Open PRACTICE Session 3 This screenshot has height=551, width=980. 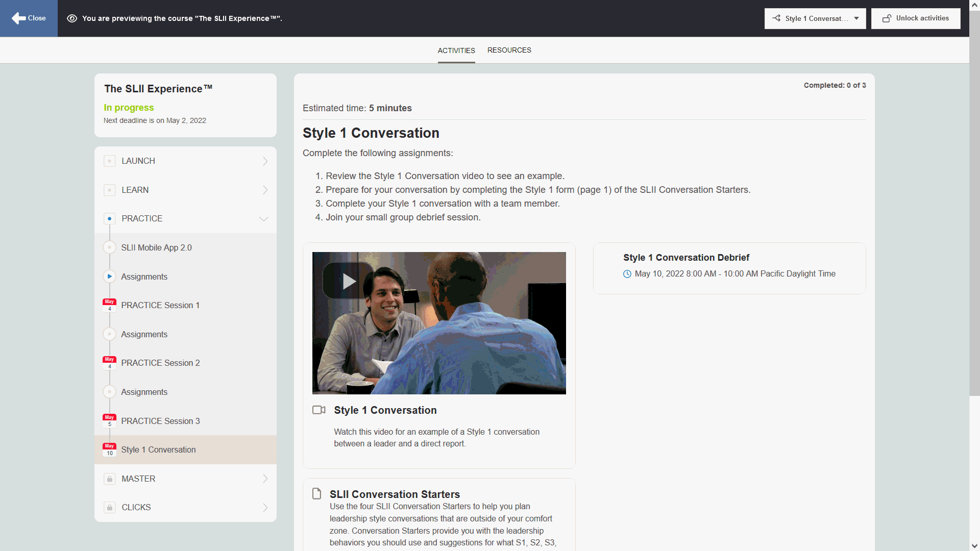tap(160, 421)
